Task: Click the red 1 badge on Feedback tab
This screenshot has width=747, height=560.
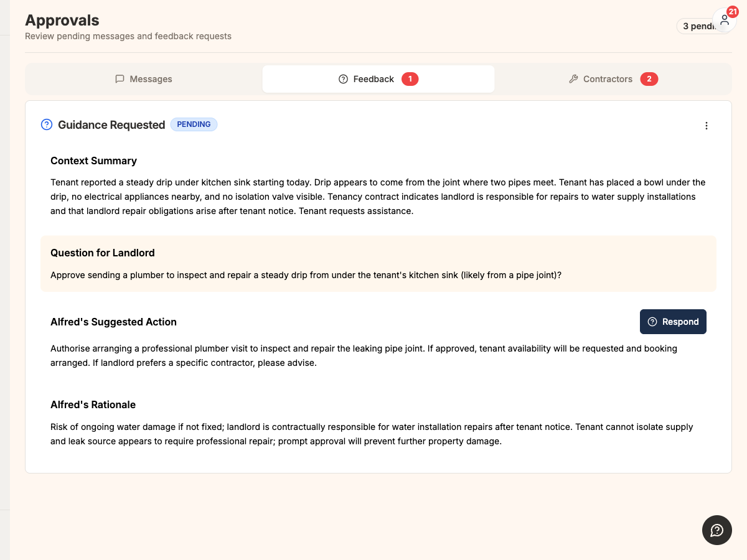Action: (410, 79)
